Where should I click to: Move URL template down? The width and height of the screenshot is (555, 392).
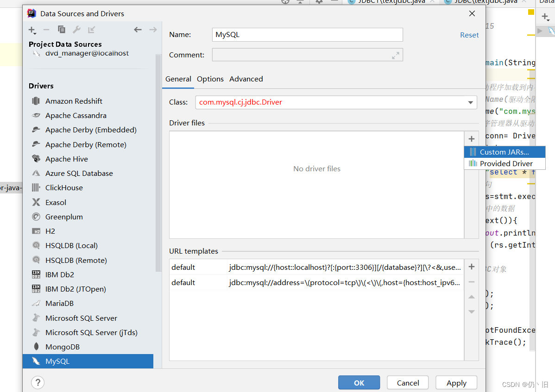(472, 312)
